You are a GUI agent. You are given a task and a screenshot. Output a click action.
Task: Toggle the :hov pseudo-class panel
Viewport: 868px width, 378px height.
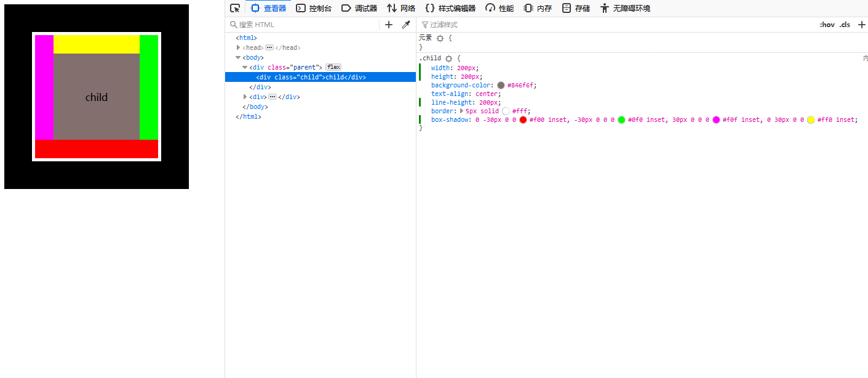click(x=827, y=24)
